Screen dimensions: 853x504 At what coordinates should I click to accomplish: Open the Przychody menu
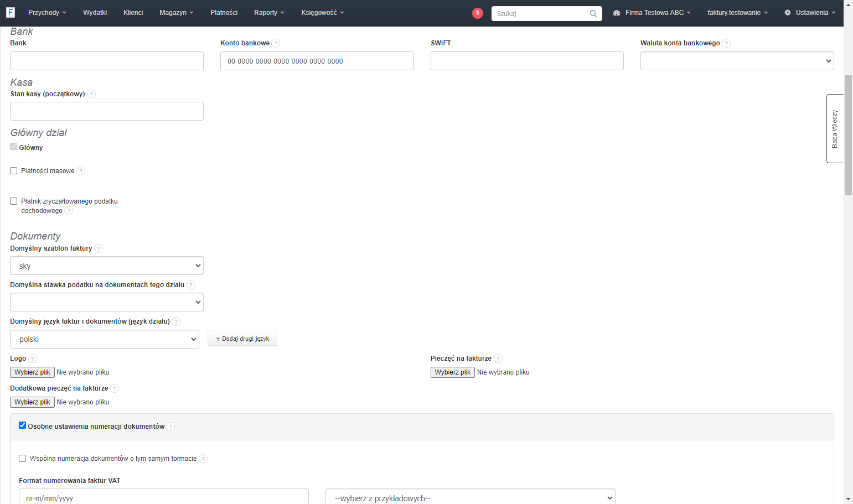[47, 13]
